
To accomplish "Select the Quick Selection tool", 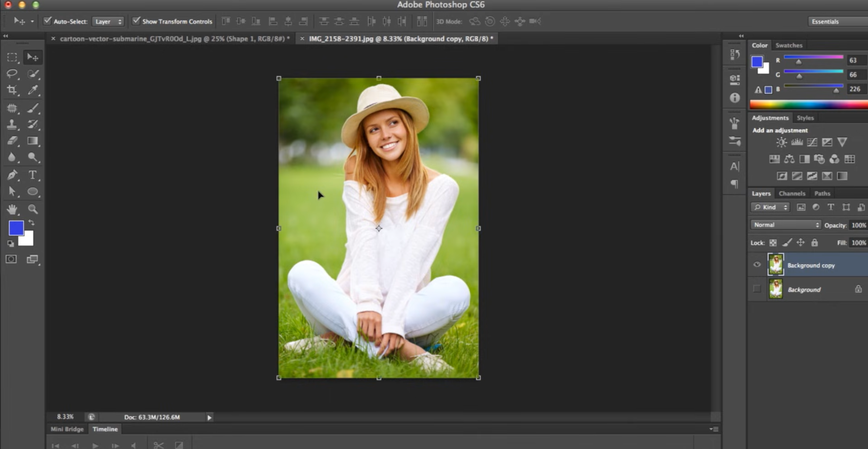I will point(33,73).
